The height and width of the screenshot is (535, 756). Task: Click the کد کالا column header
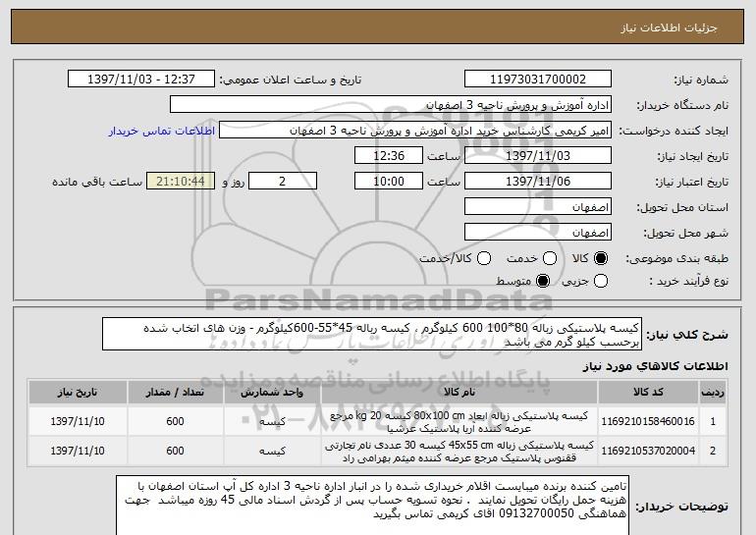(648, 393)
